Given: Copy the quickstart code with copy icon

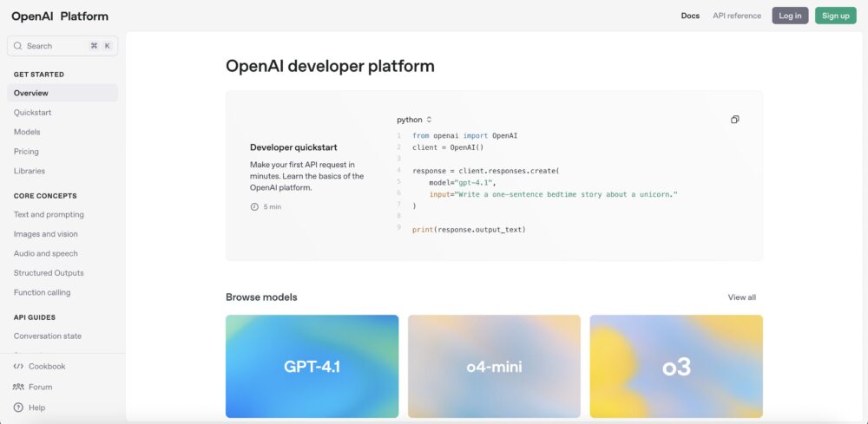Looking at the screenshot, I should tap(734, 120).
